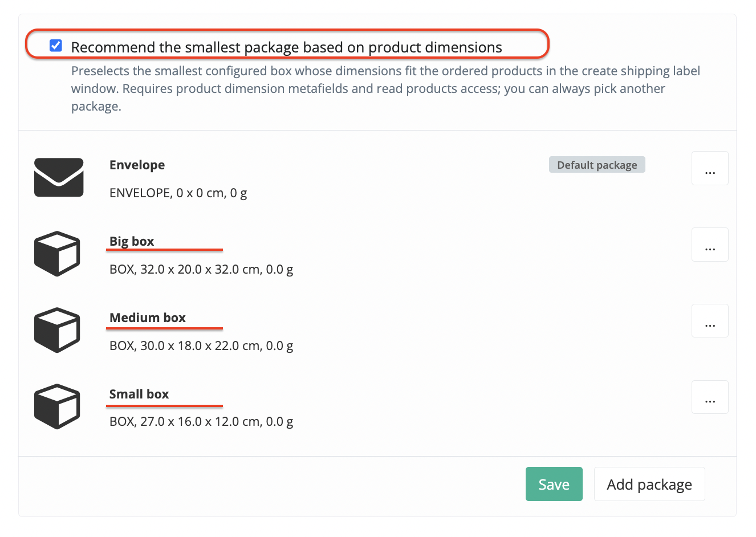Click the Envelope package icon
756x537 pixels.
[59, 177]
